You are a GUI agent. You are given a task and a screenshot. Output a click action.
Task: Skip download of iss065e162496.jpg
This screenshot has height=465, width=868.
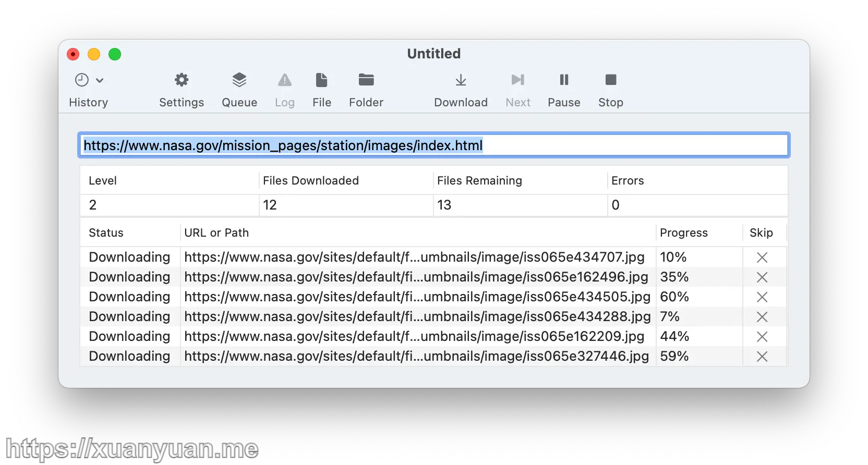(x=762, y=277)
